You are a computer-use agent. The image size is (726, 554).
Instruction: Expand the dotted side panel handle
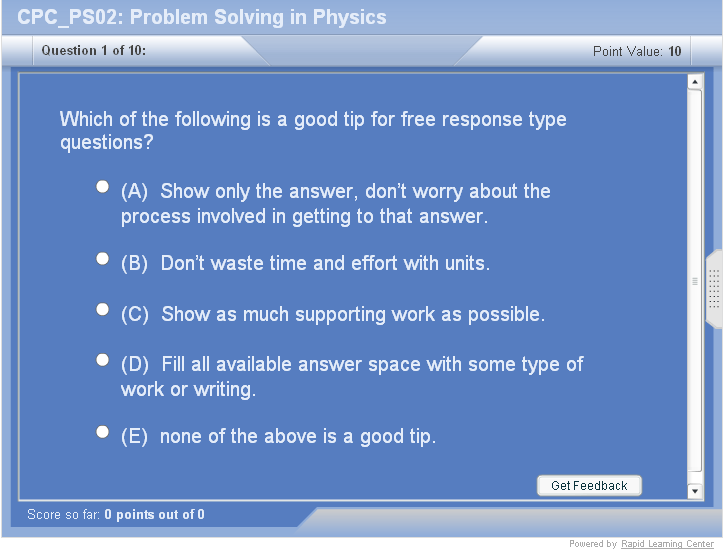[714, 289]
